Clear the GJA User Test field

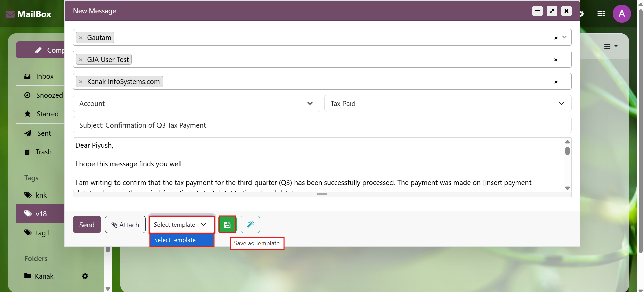(556, 60)
